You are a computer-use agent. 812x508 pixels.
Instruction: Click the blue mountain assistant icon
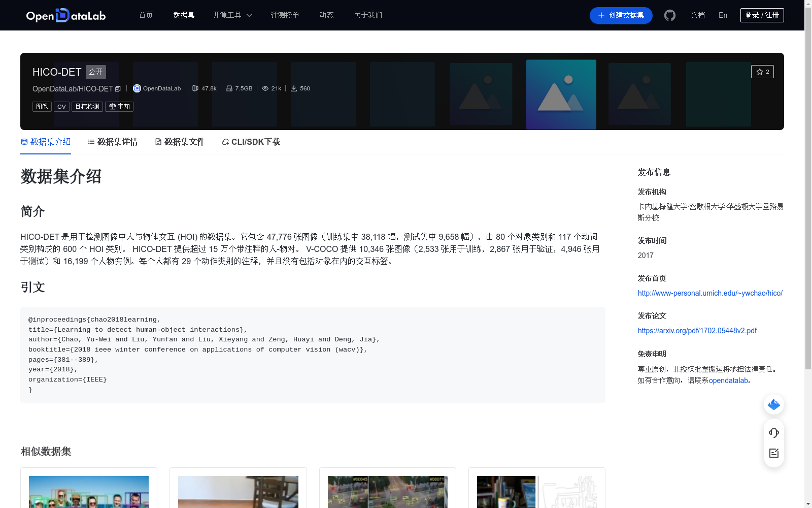(x=773, y=404)
